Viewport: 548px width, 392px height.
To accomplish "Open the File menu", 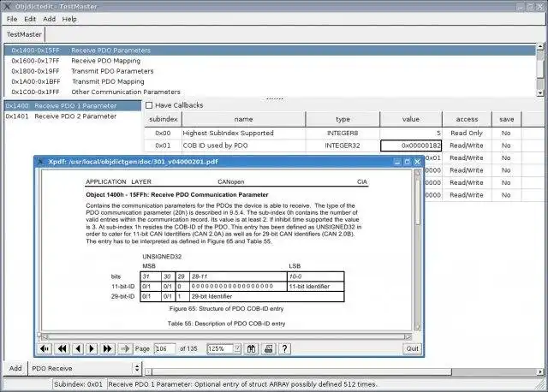I will click(11, 19).
